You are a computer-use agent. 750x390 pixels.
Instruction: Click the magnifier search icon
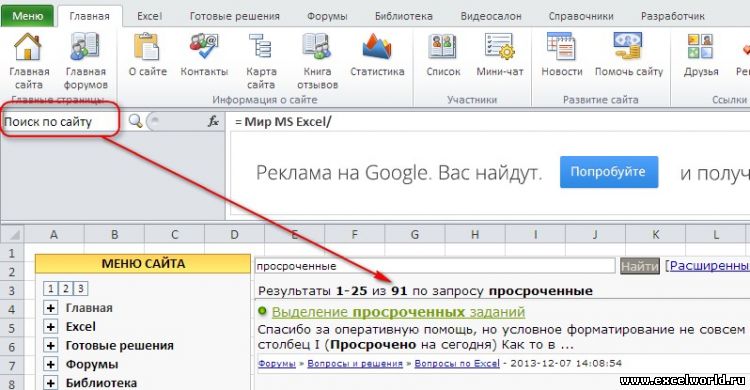pos(135,121)
